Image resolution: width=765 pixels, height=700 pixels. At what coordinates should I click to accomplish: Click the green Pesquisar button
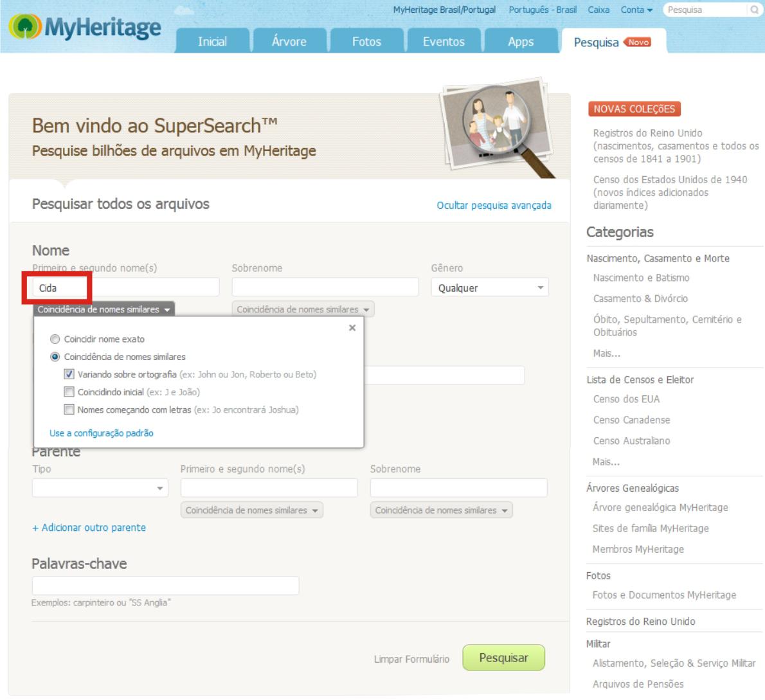click(x=503, y=658)
